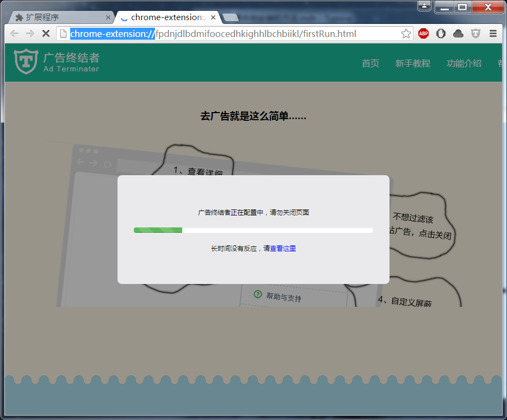Click the round shield extension icon beside ABP

441,34
